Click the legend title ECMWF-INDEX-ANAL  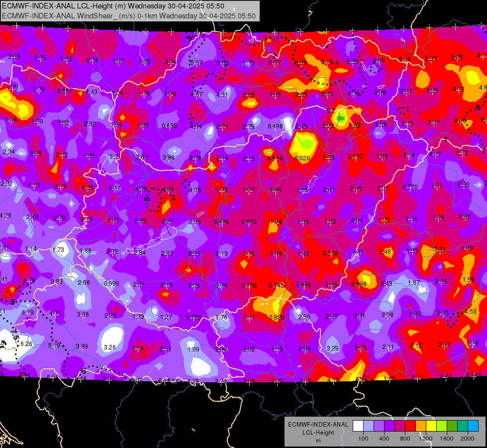(x=318, y=425)
